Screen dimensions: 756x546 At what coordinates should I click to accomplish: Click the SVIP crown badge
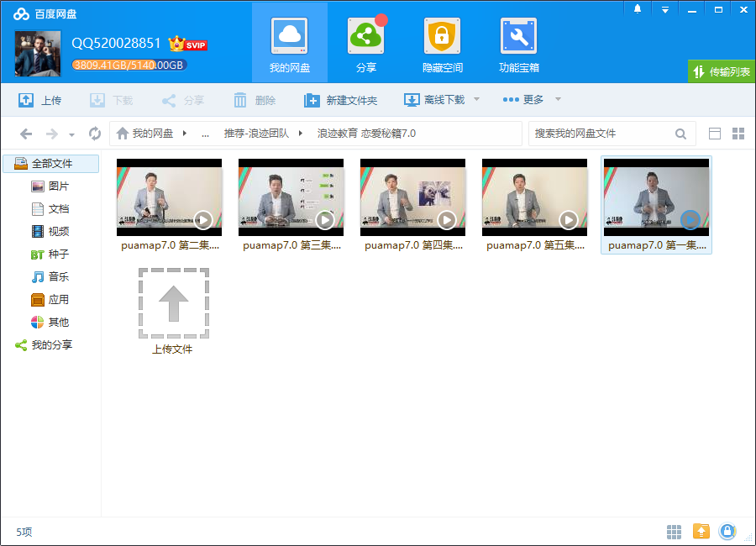187,44
